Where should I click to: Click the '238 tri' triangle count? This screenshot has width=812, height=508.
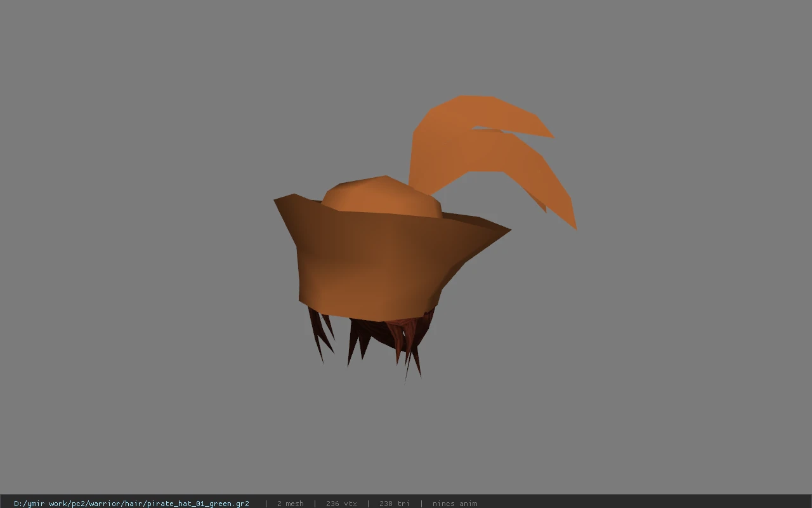click(395, 504)
